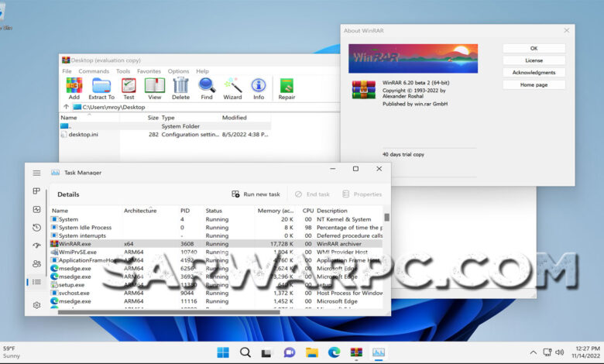Click the Home page button
The height and width of the screenshot is (364, 604).
(534, 84)
